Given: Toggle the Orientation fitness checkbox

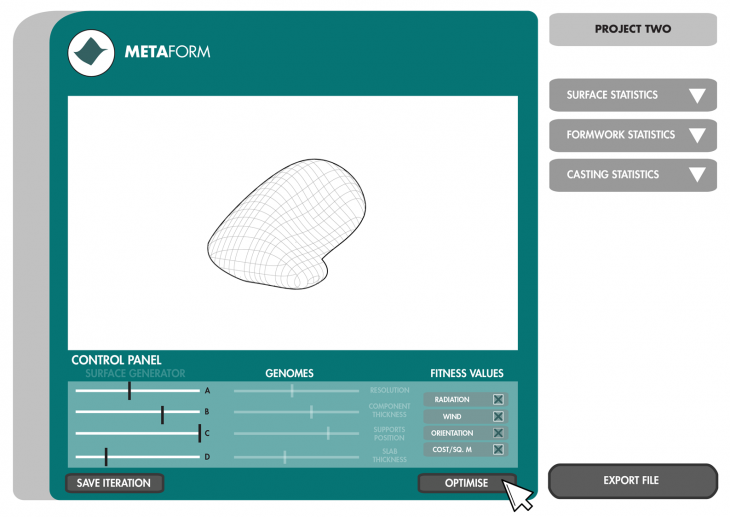Looking at the screenshot, I should (x=498, y=433).
